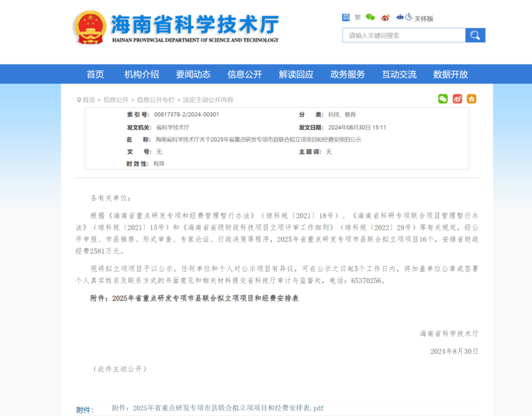Open the 数据开放 navigation item
Image resolution: width=532 pixels, height=416 pixels.
450,74
